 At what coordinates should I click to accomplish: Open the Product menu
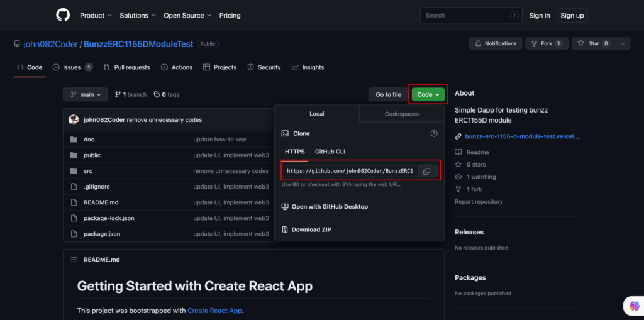tap(96, 16)
